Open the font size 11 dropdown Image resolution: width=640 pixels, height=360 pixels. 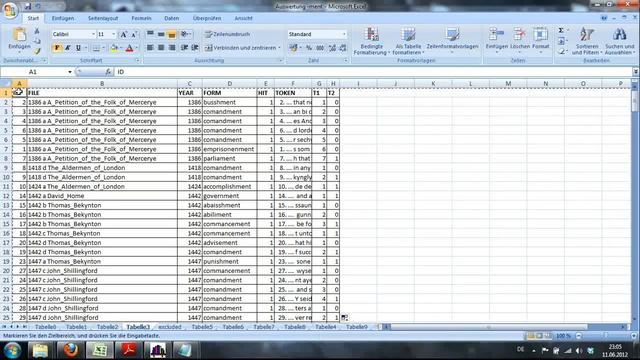point(113,34)
